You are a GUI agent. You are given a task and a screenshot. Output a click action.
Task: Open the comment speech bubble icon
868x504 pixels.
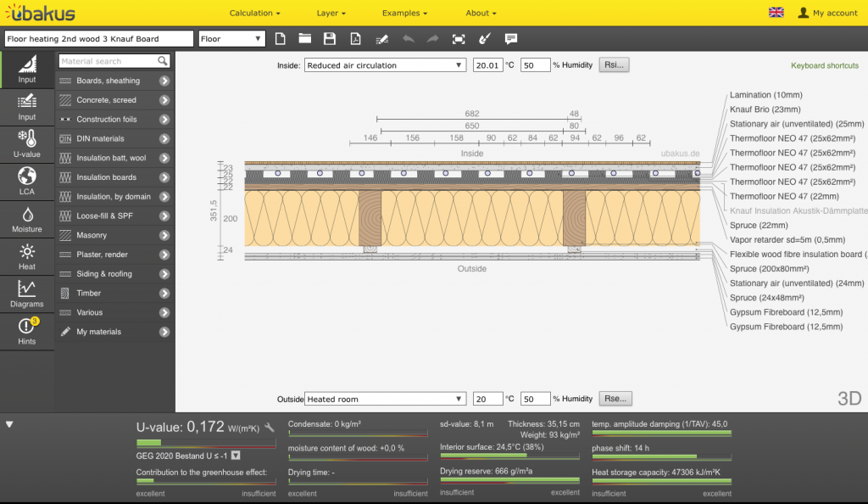pyautogui.click(x=511, y=39)
